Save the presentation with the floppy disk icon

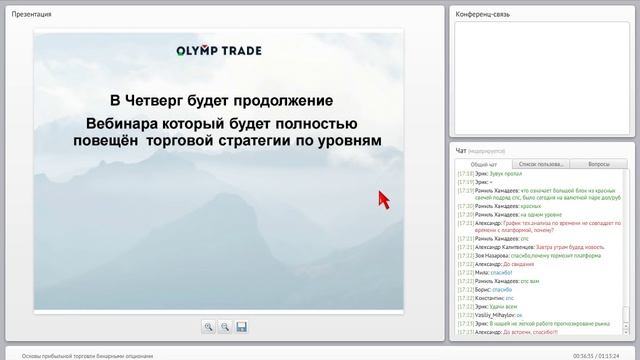click(241, 327)
